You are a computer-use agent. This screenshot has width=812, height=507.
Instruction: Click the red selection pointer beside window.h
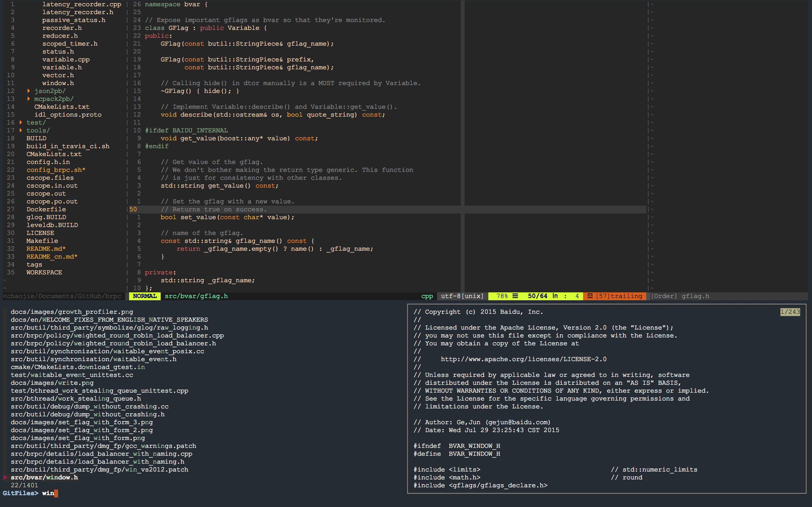5,477
